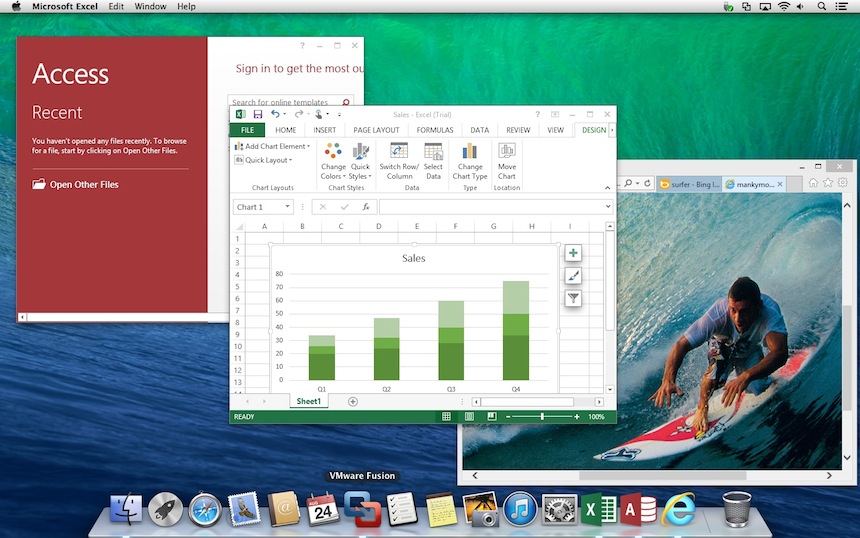The width and height of the screenshot is (860, 538).
Task: Click Sign in to get the most link
Action: pos(299,69)
